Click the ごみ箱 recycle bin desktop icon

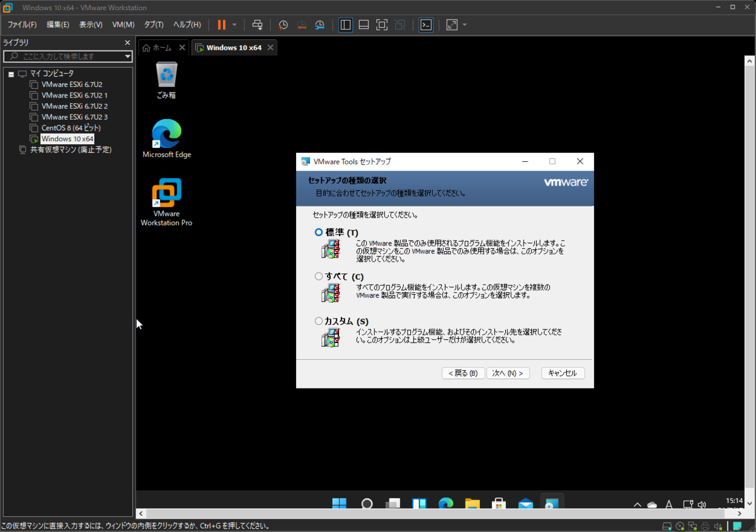pos(166,80)
